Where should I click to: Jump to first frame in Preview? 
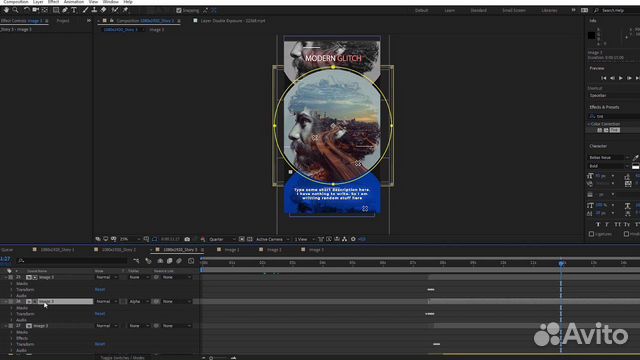pyautogui.click(x=603, y=78)
